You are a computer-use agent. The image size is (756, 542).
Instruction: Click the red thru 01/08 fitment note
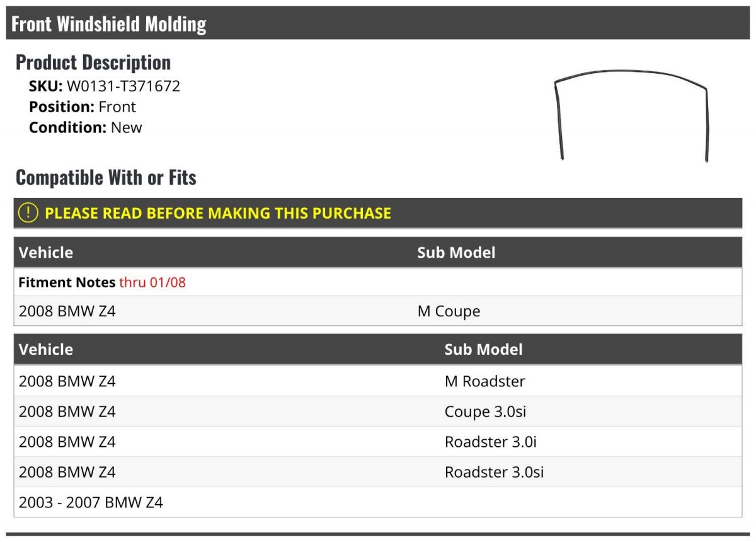[152, 282]
